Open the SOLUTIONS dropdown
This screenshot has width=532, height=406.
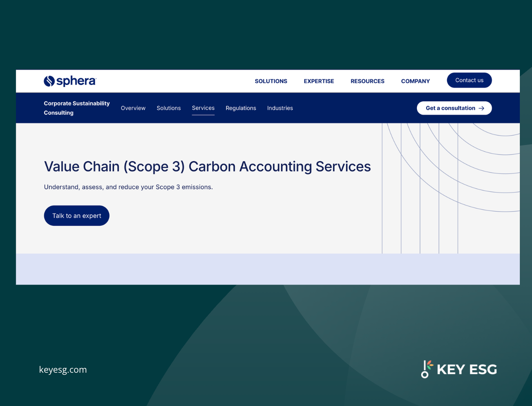(271, 81)
